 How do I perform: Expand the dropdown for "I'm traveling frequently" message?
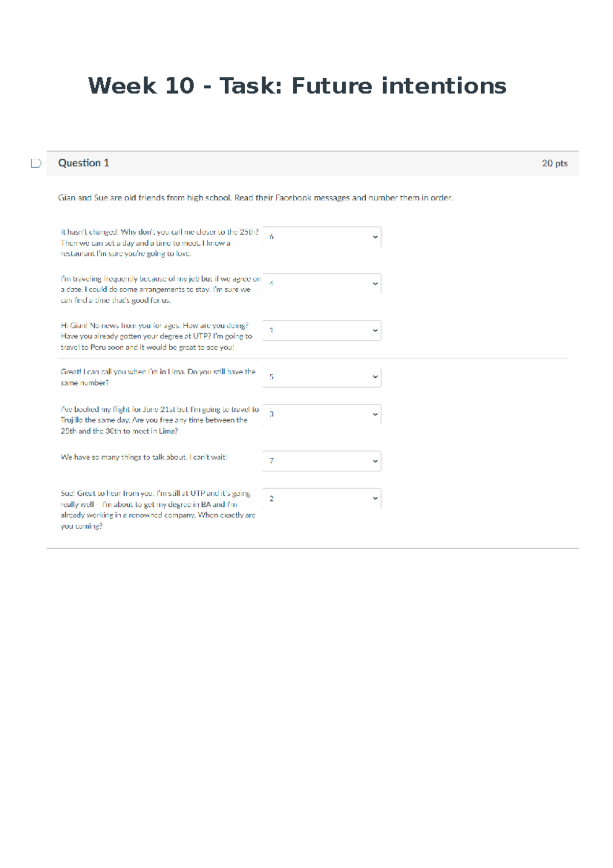tap(322, 284)
